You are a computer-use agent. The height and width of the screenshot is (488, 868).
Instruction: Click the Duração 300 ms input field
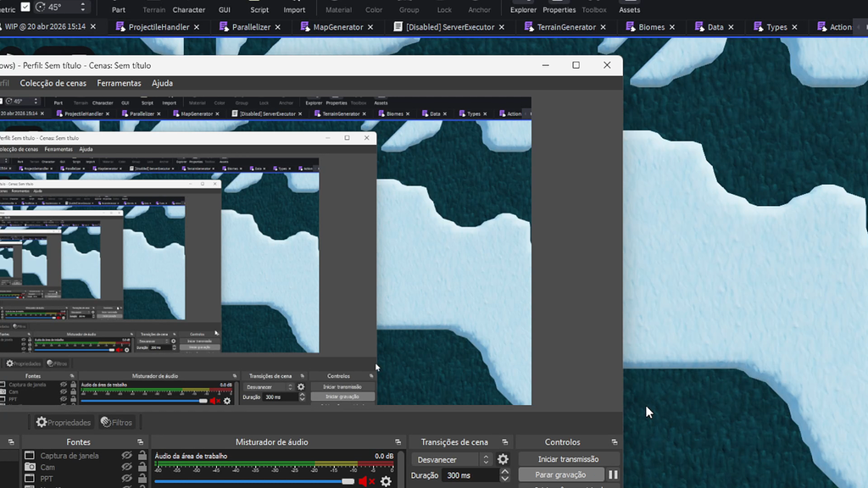coord(470,475)
